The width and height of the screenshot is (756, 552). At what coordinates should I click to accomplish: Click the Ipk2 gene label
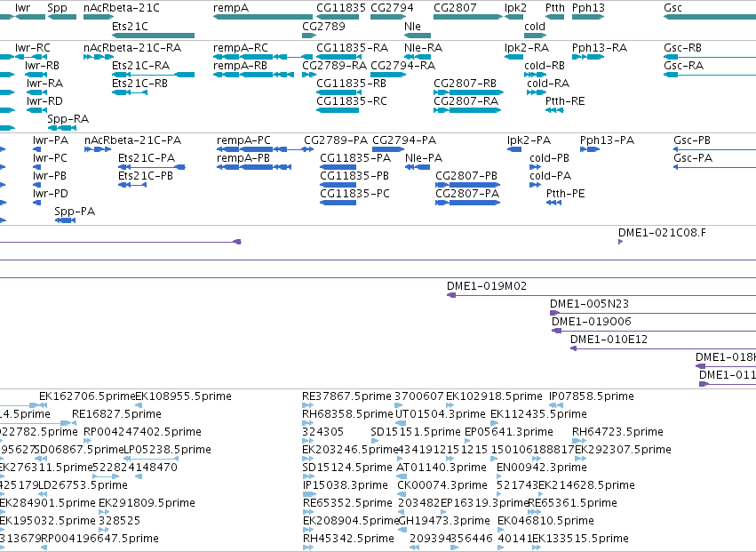coord(515,8)
